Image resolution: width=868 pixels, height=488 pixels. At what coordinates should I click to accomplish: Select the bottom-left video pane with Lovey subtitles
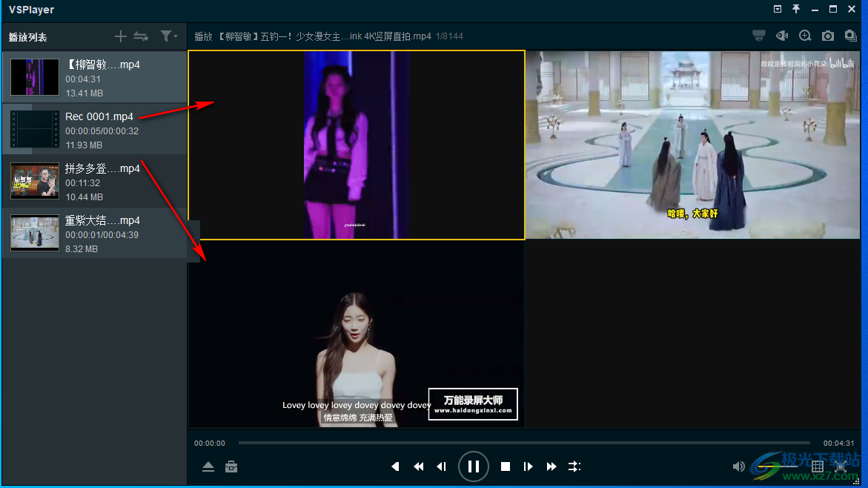[357, 334]
